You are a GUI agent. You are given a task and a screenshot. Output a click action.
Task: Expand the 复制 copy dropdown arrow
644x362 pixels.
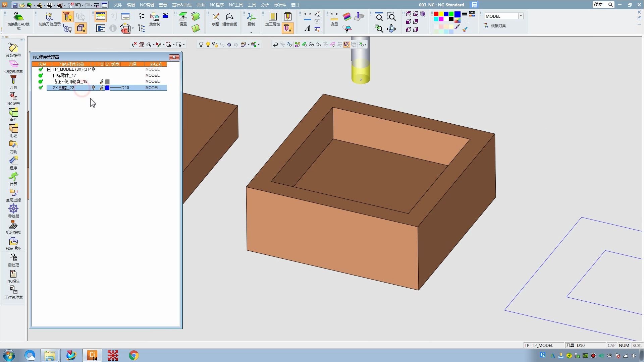pyautogui.click(x=251, y=33)
